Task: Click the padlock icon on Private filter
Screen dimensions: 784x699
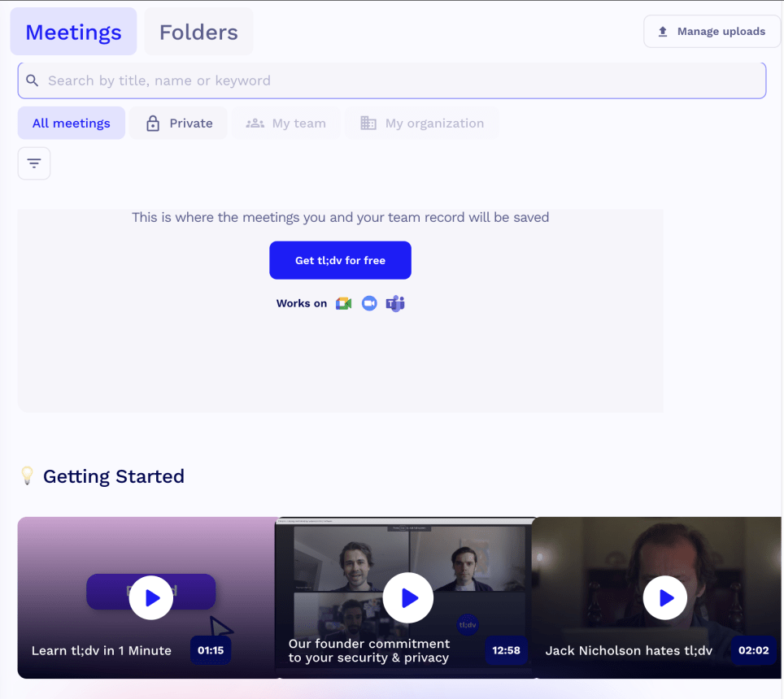Action: click(x=153, y=123)
